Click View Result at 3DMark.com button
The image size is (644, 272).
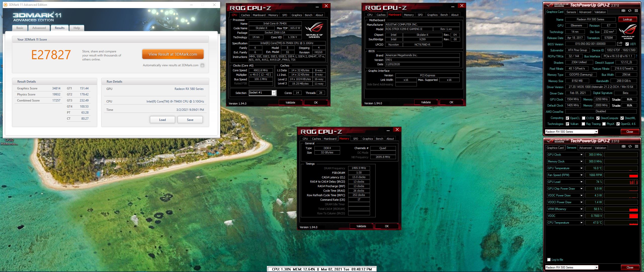(x=173, y=54)
